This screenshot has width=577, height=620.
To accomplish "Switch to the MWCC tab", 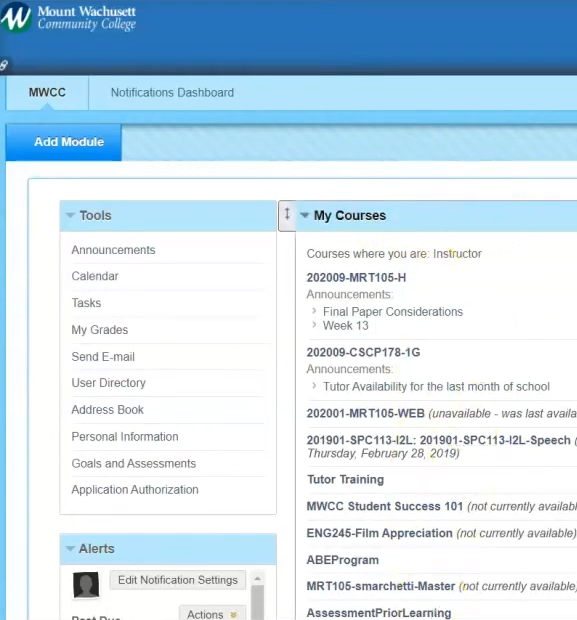I will click(x=47, y=93).
